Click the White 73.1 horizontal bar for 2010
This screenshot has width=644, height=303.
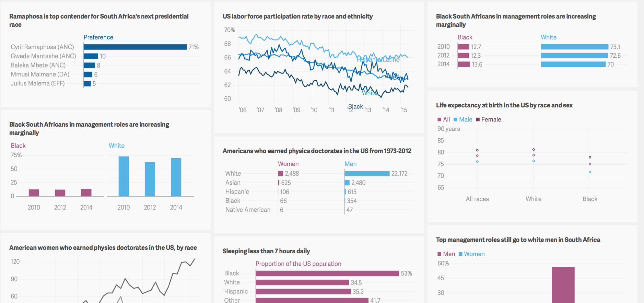click(574, 47)
